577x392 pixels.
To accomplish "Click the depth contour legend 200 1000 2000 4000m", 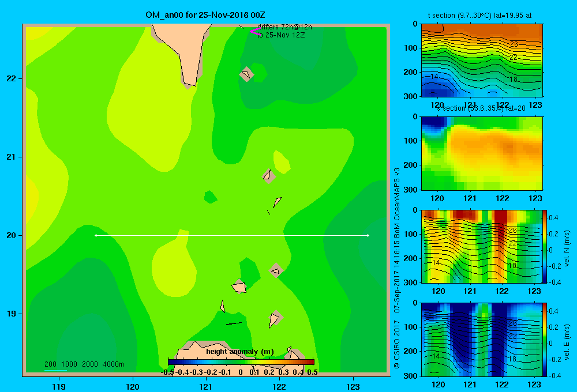I will tap(84, 364).
